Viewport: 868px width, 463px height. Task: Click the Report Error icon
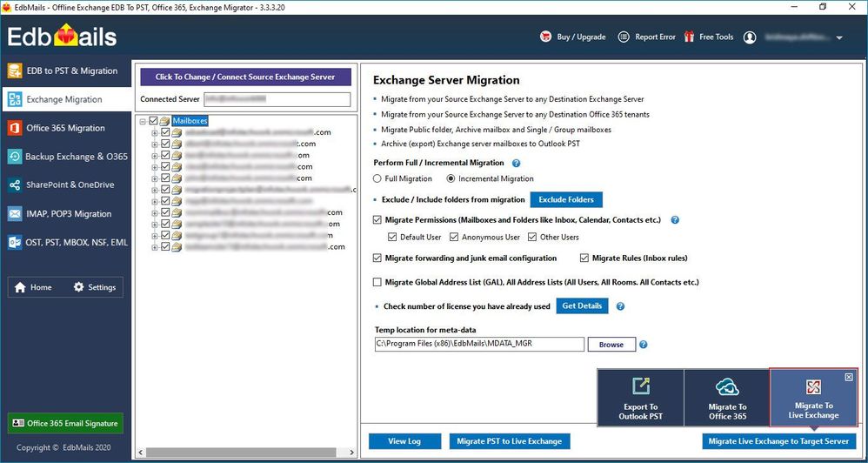624,37
